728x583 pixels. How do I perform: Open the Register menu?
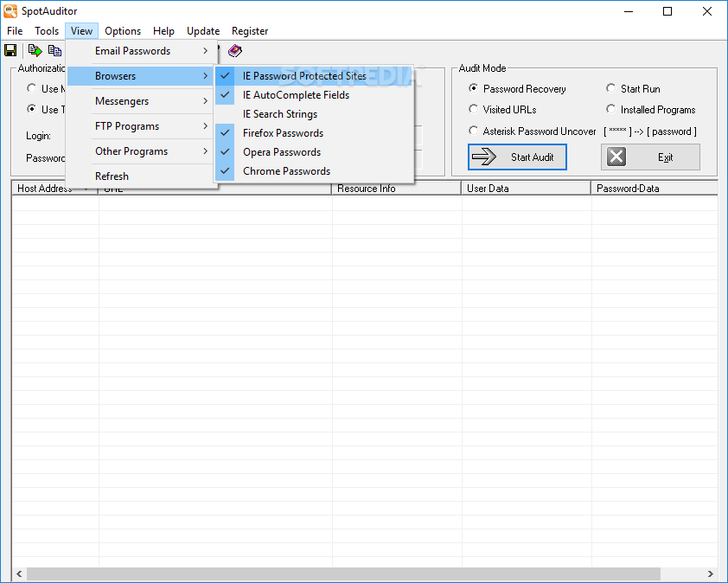click(250, 31)
